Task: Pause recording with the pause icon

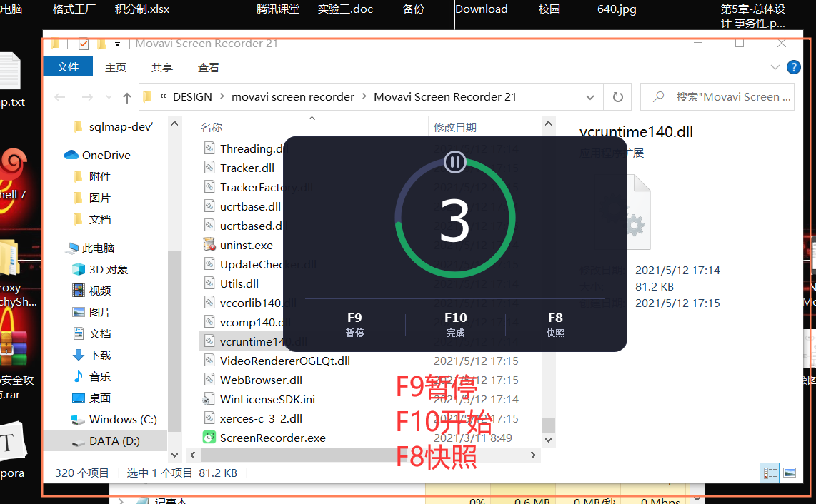Action: [x=455, y=162]
